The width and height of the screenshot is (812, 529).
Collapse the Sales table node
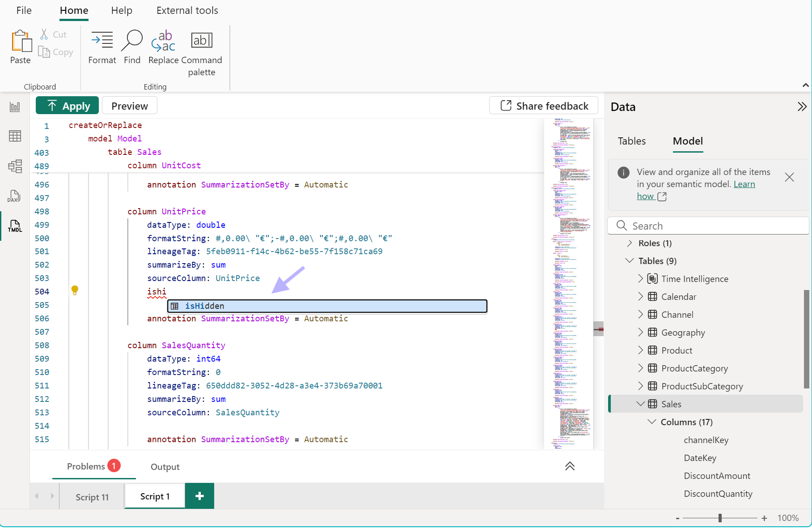click(640, 404)
